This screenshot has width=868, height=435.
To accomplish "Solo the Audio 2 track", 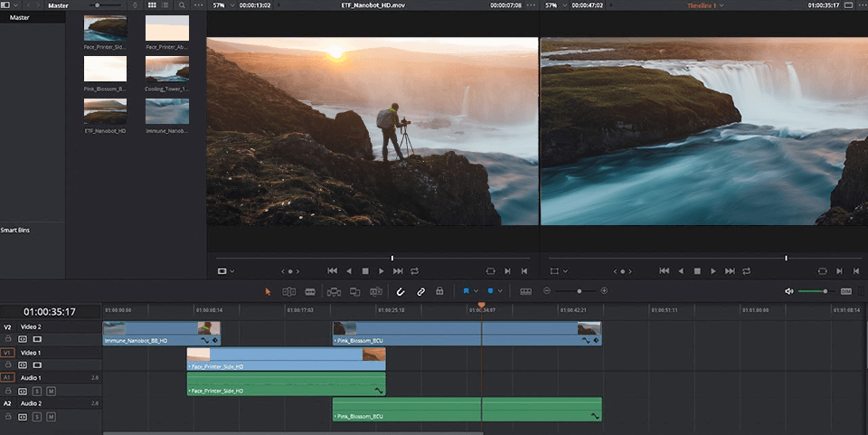I will coord(37,416).
